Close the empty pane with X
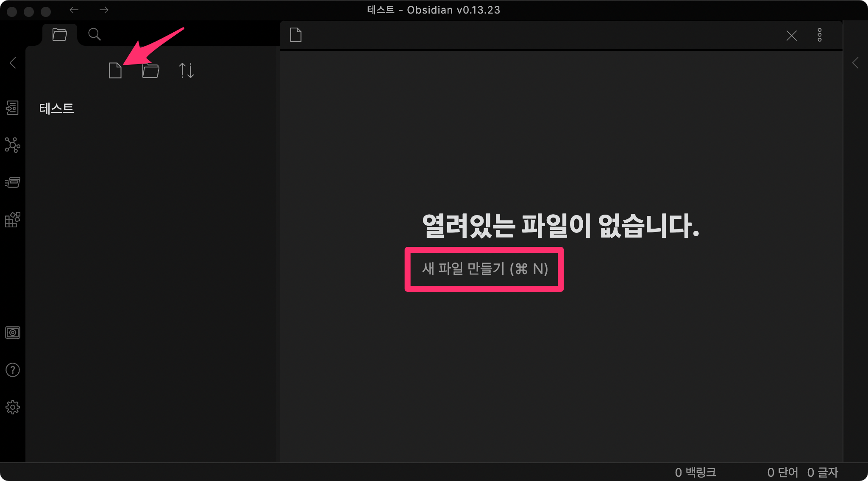 click(x=791, y=36)
